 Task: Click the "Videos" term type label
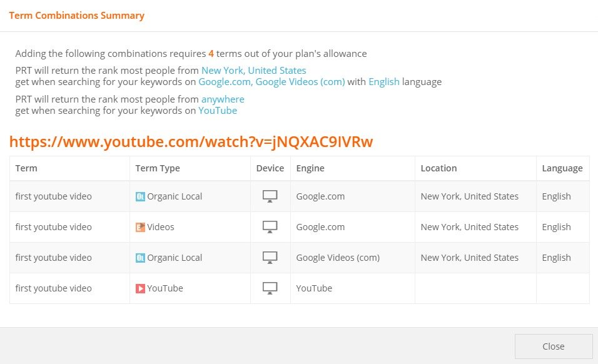161,227
